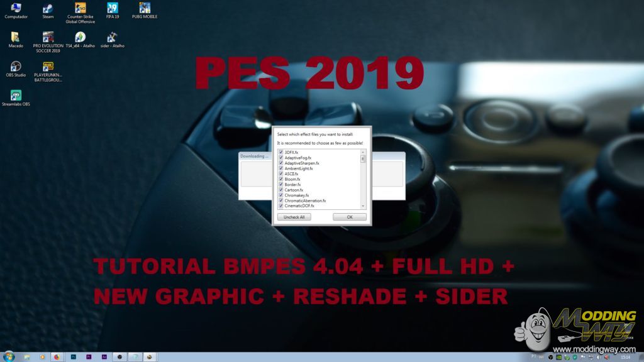This screenshot has width=644, height=362.
Task: Click the taskbar clock showing 15:14
Action: (625, 356)
